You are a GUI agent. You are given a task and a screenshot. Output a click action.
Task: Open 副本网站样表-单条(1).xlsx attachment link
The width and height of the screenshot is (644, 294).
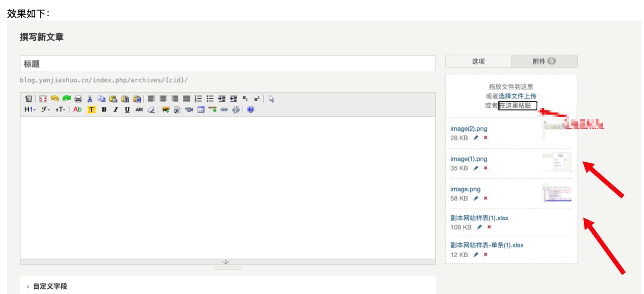pyautogui.click(x=487, y=245)
